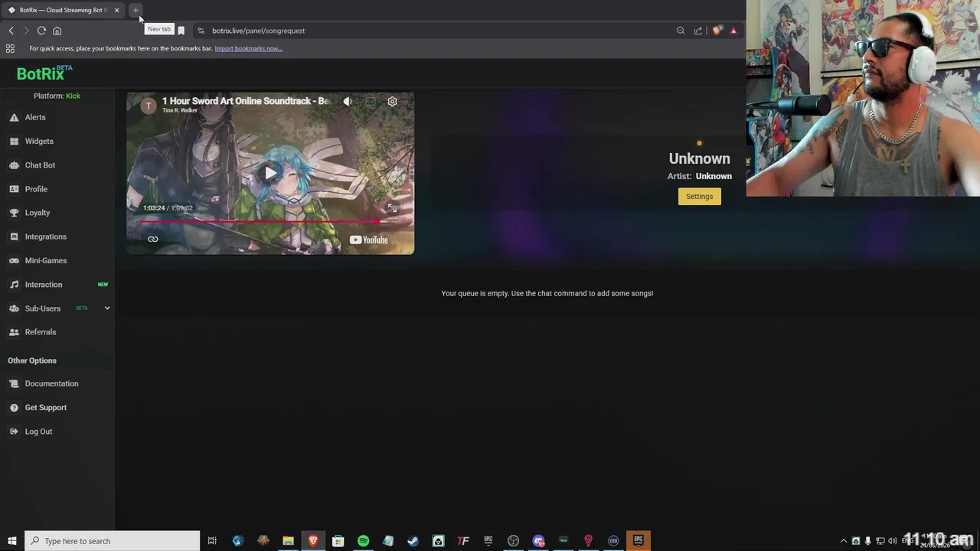Click channel avatar of Tina R. Walker

tap(149, 106)
